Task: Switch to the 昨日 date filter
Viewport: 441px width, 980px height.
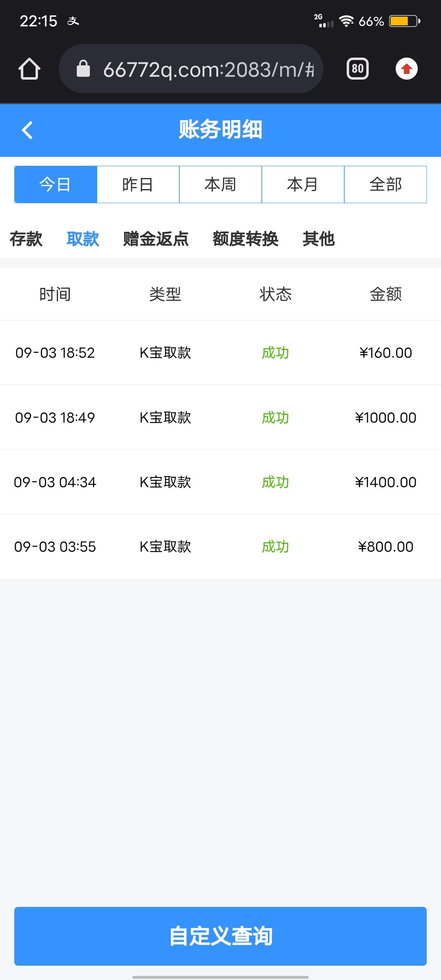Action: click(138, 185)
